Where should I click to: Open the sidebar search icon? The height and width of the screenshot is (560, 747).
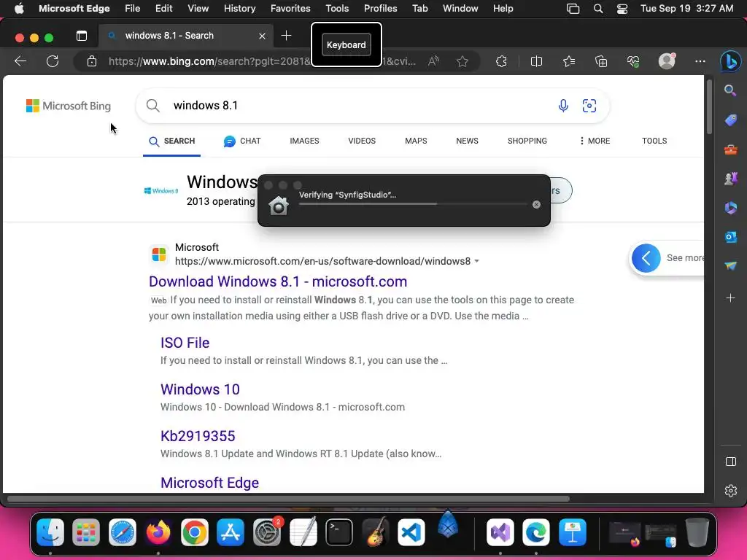tap(730, 90)
